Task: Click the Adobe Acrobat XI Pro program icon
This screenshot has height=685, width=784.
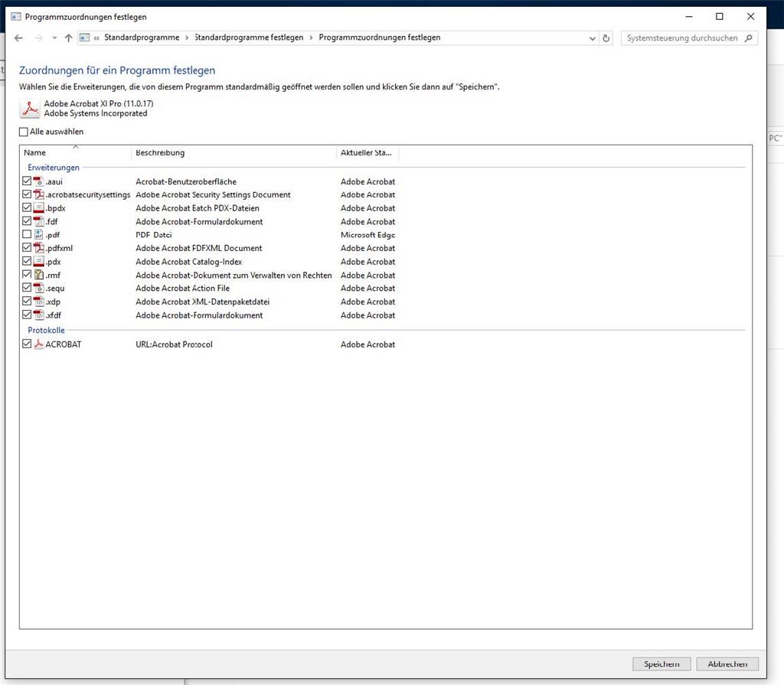Action: (x=30, y=109)
